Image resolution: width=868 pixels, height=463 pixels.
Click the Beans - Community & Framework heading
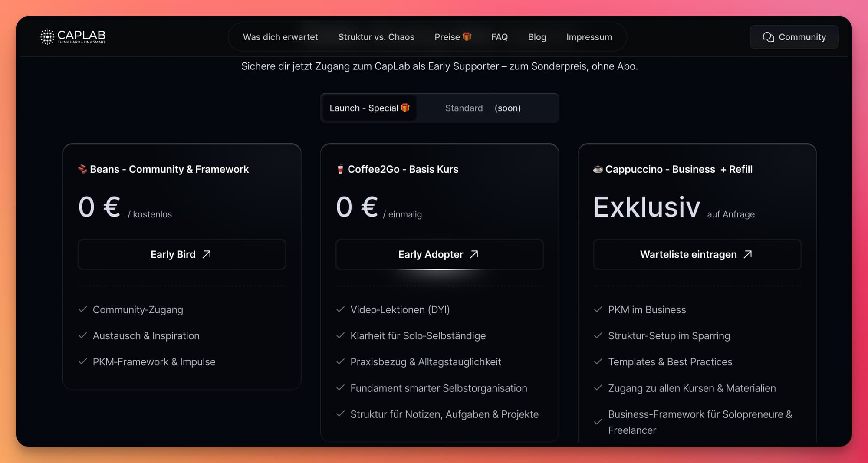(169, 169)
